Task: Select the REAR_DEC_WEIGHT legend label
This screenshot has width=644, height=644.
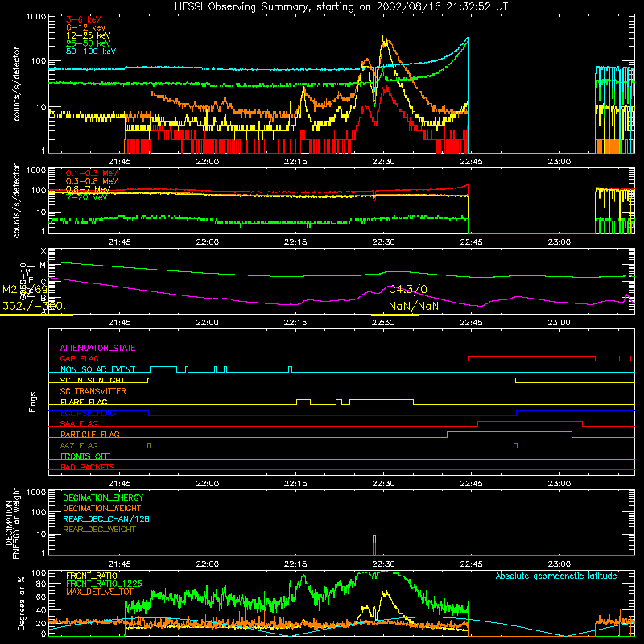Action: tap(99, 530)
